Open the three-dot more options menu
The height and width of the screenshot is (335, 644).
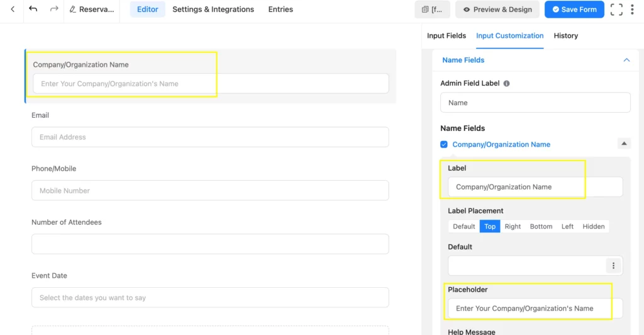(x=633, y=9)
